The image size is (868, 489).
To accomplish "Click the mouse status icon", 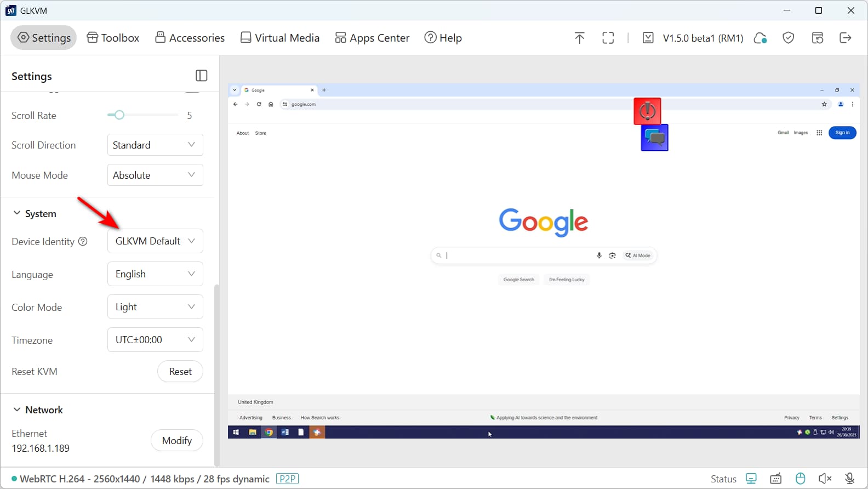I will 800,479.
